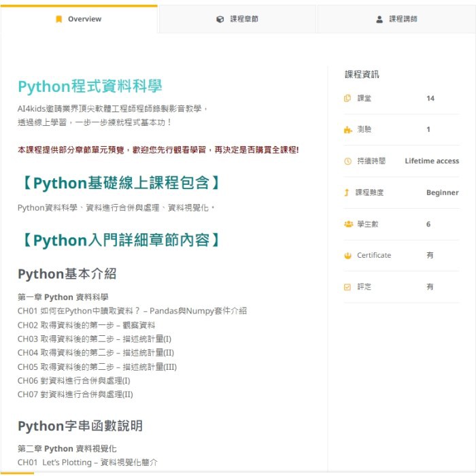Click the cube icon beside 課程章節
476x476 pixels.
point(220,19)
